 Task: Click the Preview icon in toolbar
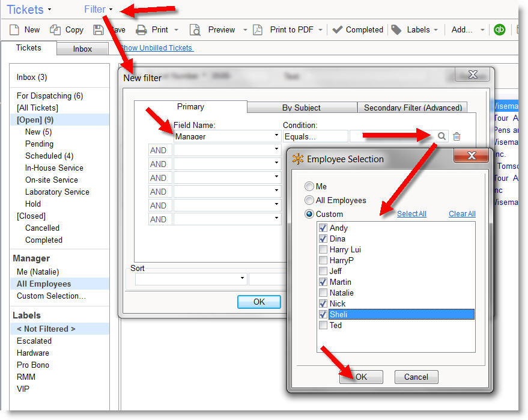(x=195, y=29)
